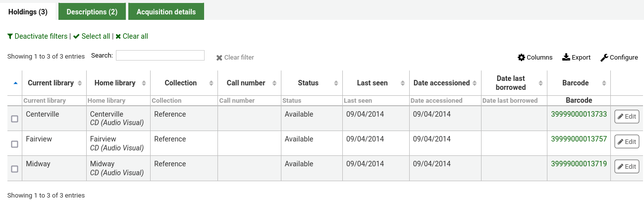Edit the Centerville item
The height and width of the screenshot is (206, 644).
point(627,117)
